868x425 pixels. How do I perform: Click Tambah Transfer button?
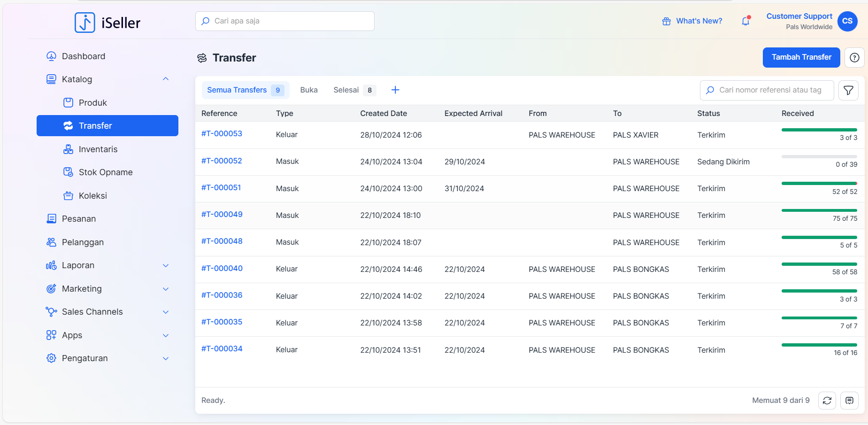pyautogui.click(x=801, y=57)
